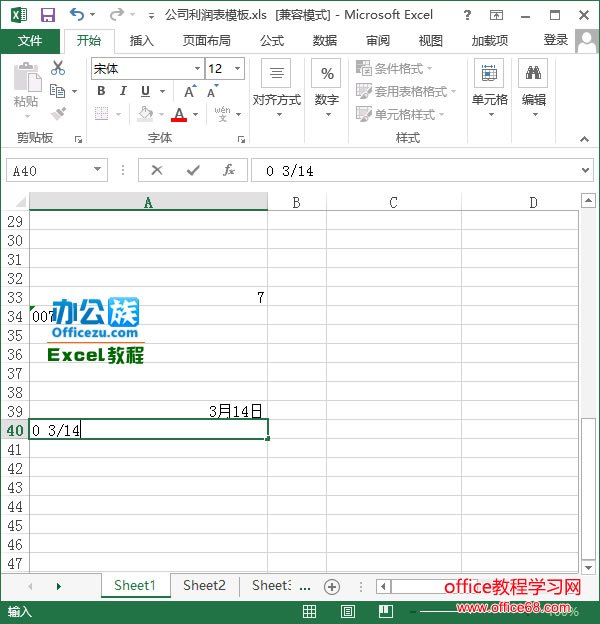Image resolution: width=600 pixels, height=624 pixels.
Task: Click the Redo arrow icon
Action: pyautogui.click(x=117, y=15)
